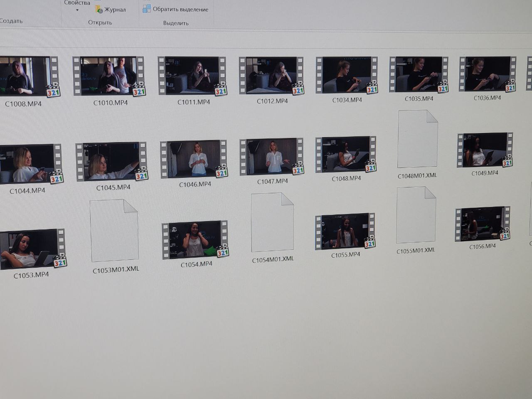Click the C1047.MP4 file name
This screenshot has height=399, width=532.
(x=273, y=182)
